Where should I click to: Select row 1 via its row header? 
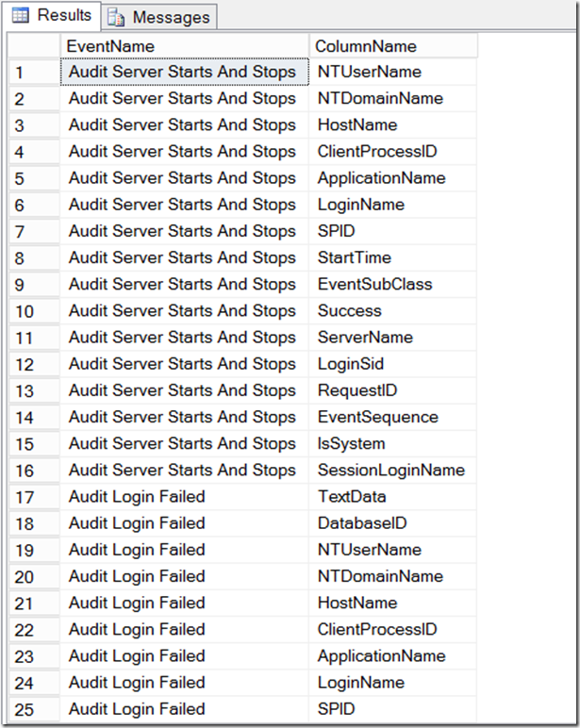click(34, 72)
